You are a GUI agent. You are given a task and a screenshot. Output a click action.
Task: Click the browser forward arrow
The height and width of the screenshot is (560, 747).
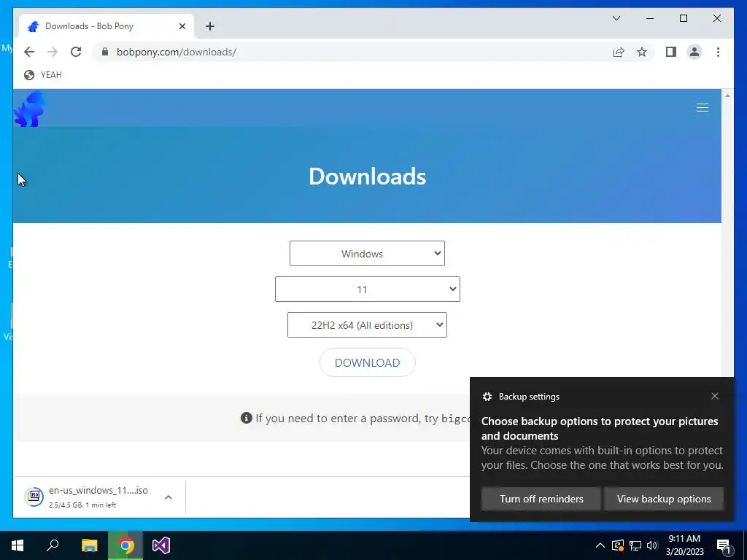pos(53,52)
